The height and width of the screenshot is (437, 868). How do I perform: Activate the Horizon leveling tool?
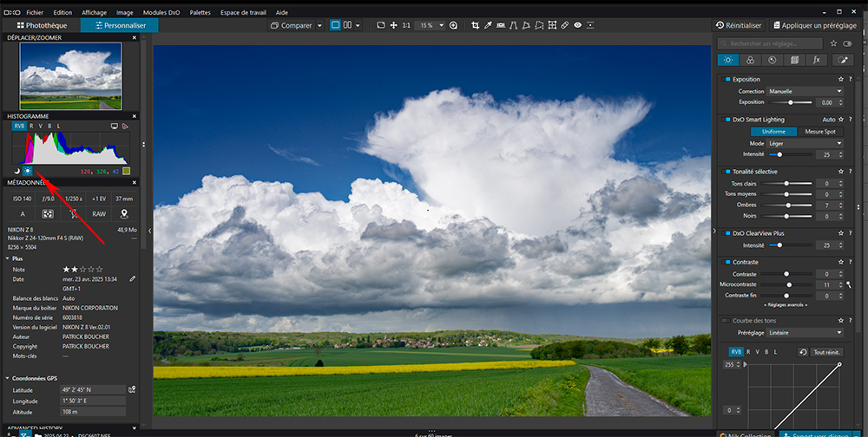501,25
